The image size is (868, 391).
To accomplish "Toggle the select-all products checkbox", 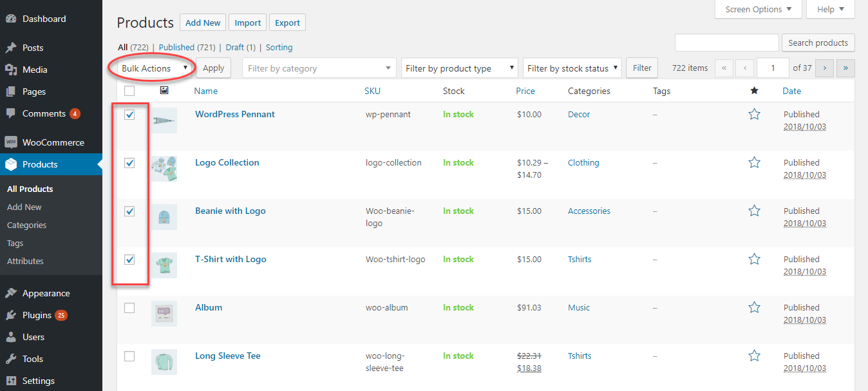I will tap(129, 91).
